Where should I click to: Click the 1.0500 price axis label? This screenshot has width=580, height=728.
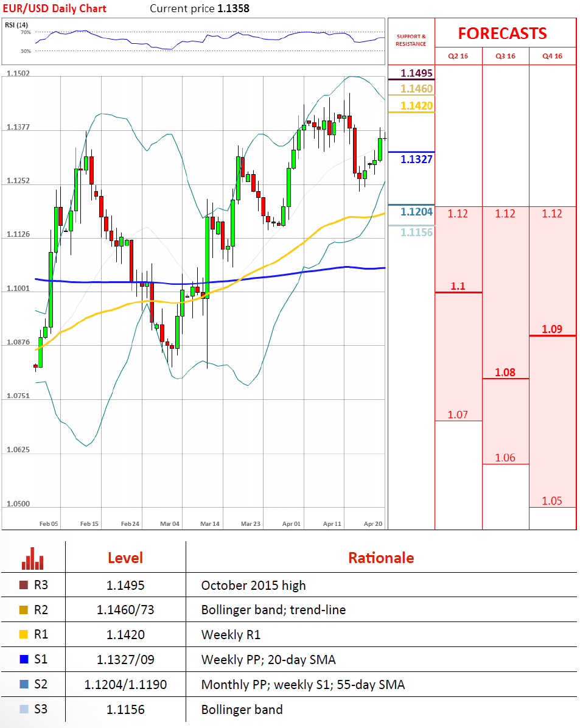coord(18,504)
